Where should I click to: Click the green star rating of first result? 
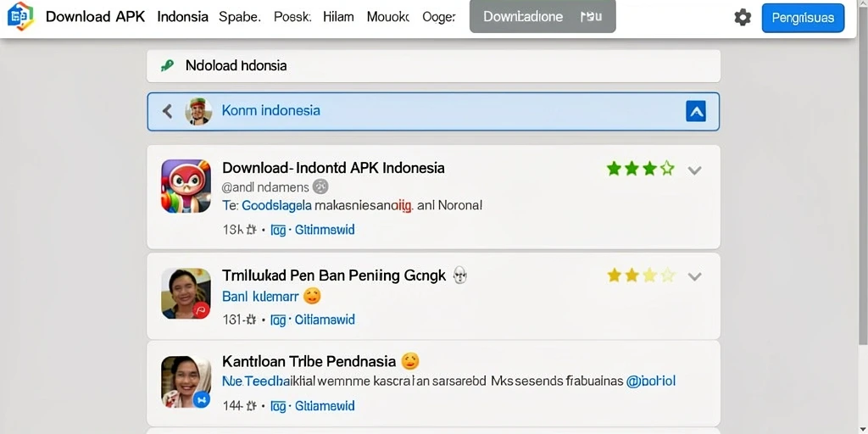[x=641, y=169]
